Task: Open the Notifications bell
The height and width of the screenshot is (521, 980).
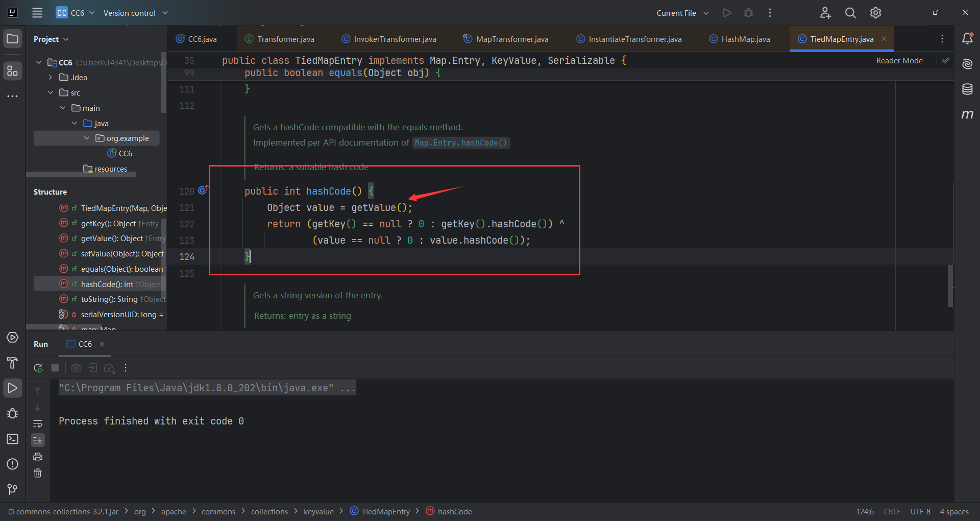Action: (967, 38)
